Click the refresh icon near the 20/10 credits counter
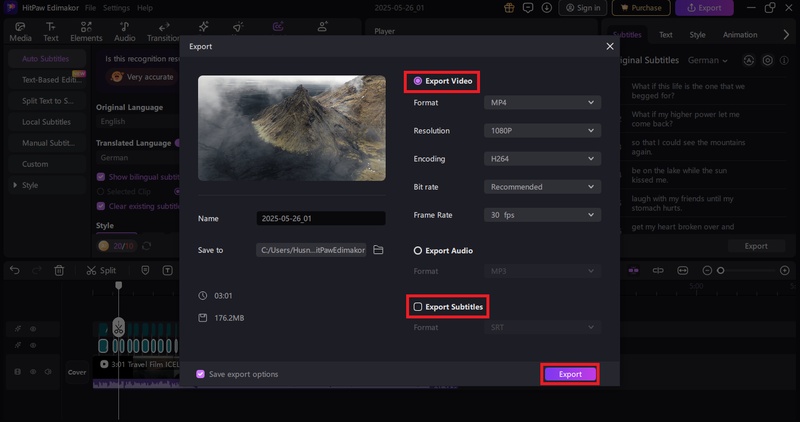Screen dimensions: 800x422 coord(146,246)
